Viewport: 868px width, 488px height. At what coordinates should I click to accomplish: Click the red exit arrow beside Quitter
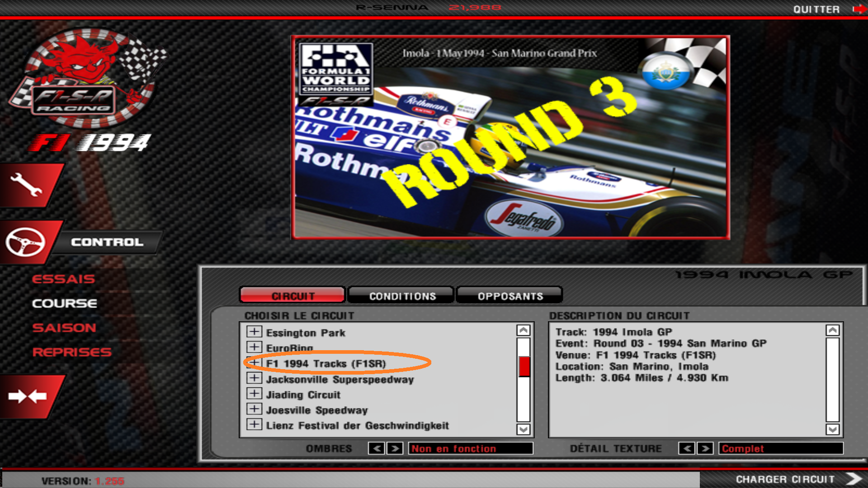[x=859, y=9]
